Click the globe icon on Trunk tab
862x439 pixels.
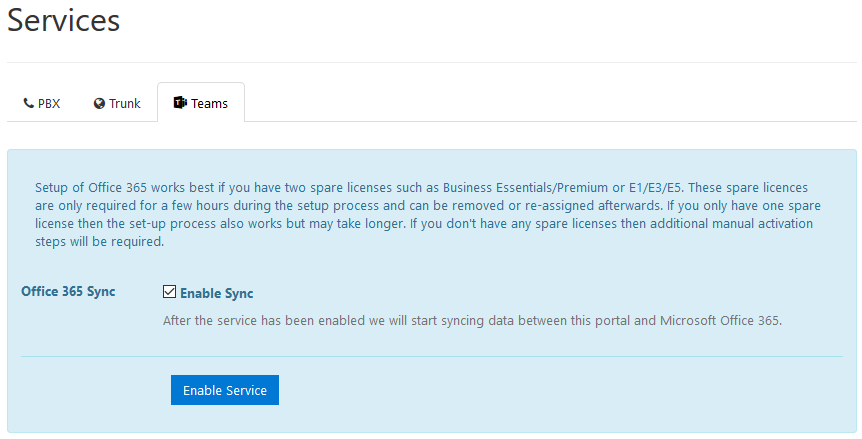click(100, 103)
